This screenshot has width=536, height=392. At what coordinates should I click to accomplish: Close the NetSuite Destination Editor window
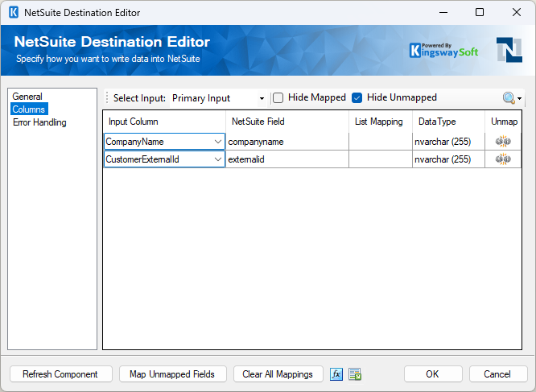coord(517,12)
